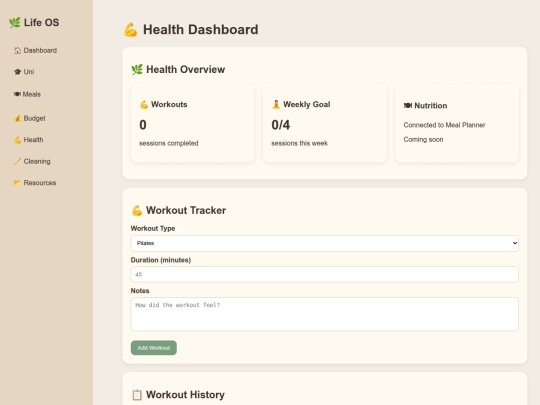Click the flexed arm icon in Workouts card

(x=144, y=104)
